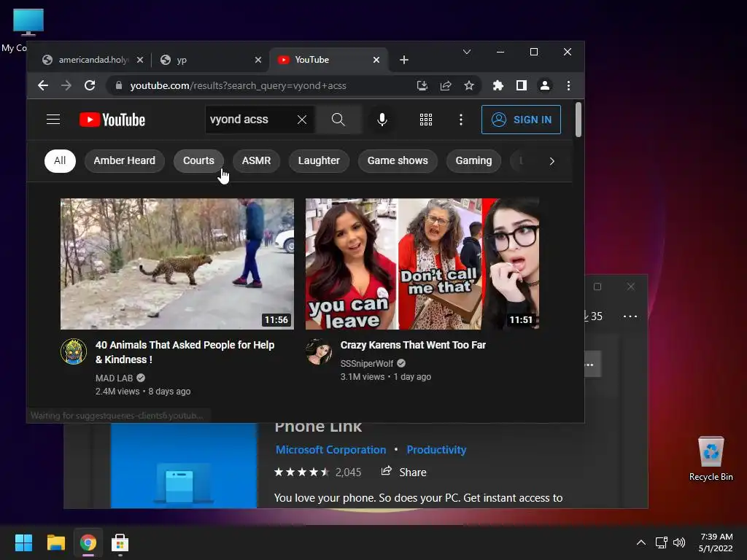Reload the YouTube page

[90, 86]
